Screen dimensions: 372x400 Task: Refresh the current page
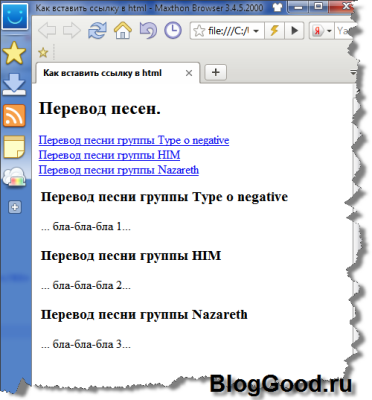(x=97, y=31)
